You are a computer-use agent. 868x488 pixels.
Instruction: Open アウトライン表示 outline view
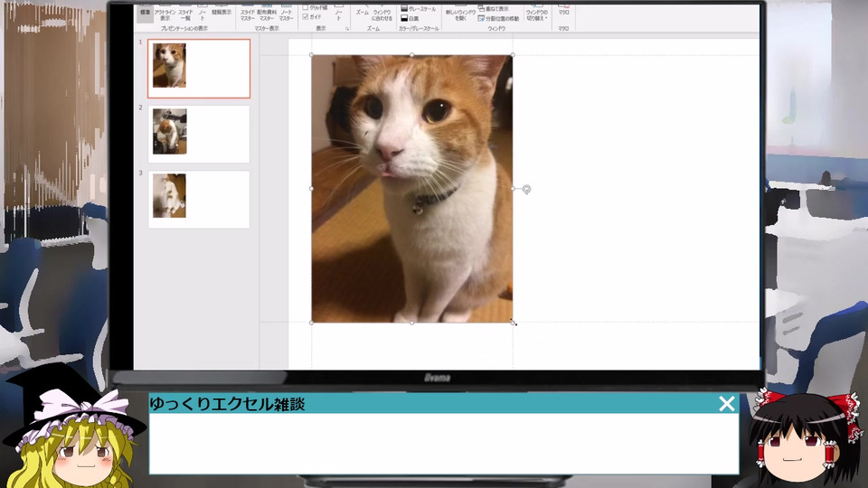click(165, 14)
